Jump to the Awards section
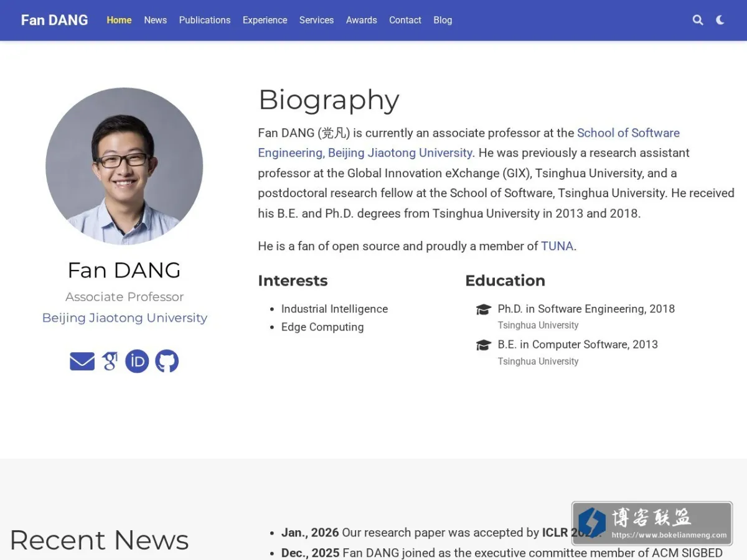Image resolution: width=747 pixels, height=560 pixels. [x=362, y=20]
